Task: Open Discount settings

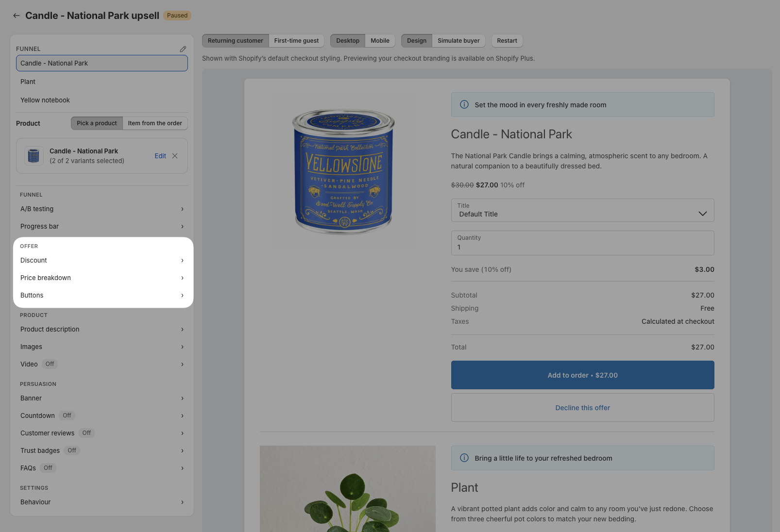Action: (x=102, y=260)
